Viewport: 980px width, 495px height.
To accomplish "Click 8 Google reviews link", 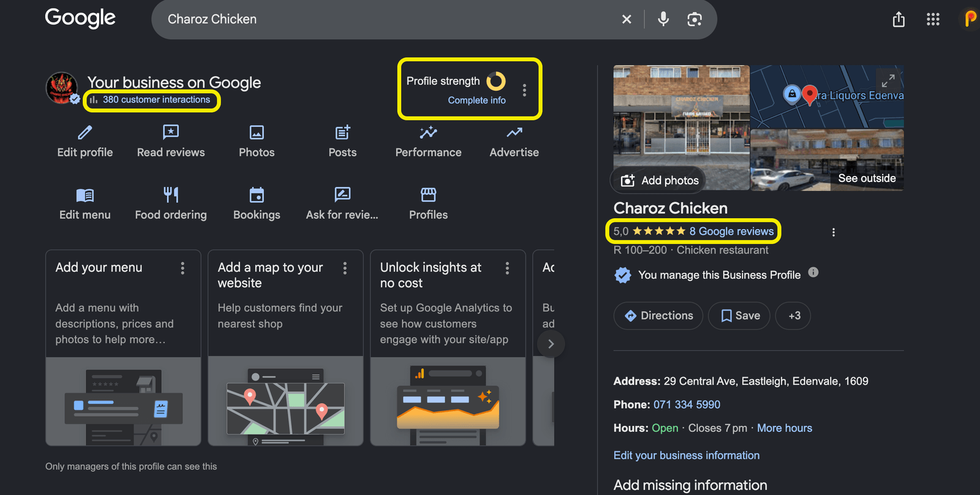I will point(731,231).
